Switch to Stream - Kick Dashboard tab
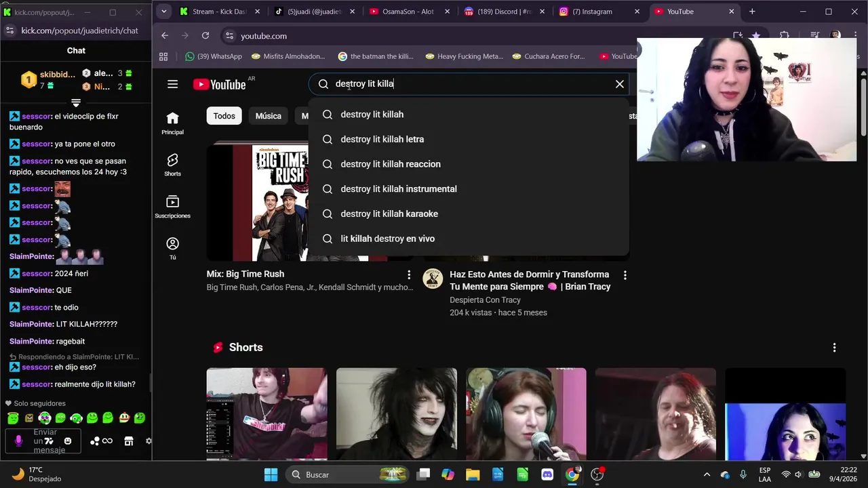 pos(219,12)
